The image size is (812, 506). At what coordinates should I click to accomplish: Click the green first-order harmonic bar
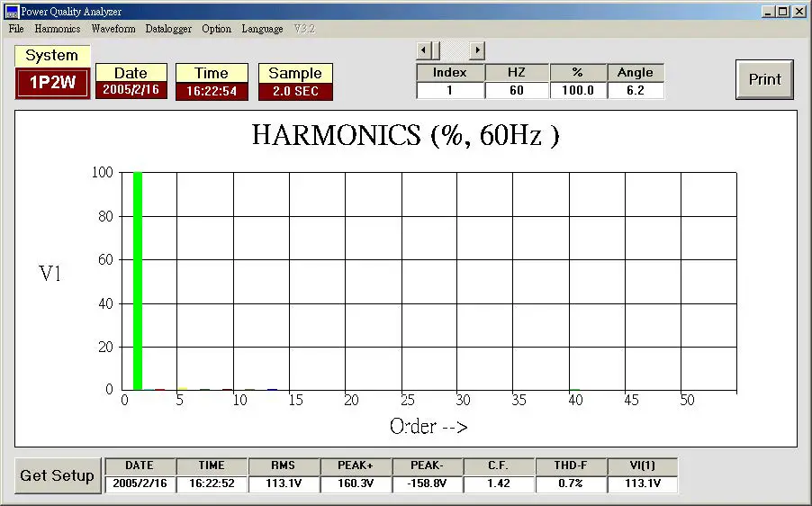(138, 281)
